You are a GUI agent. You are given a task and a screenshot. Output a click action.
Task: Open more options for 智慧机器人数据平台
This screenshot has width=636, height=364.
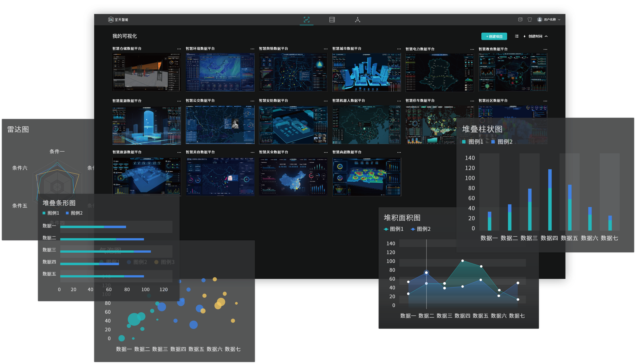tap(399, 101)
